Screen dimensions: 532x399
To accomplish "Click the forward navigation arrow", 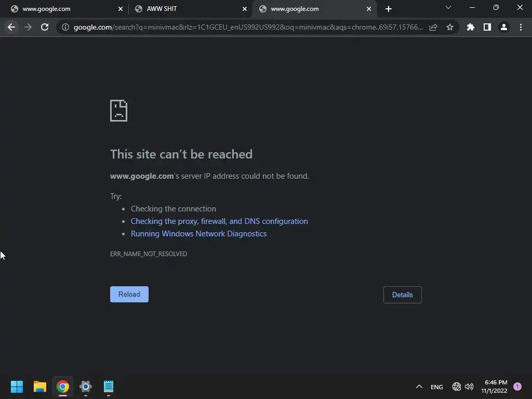I will (x=28, y=27).
